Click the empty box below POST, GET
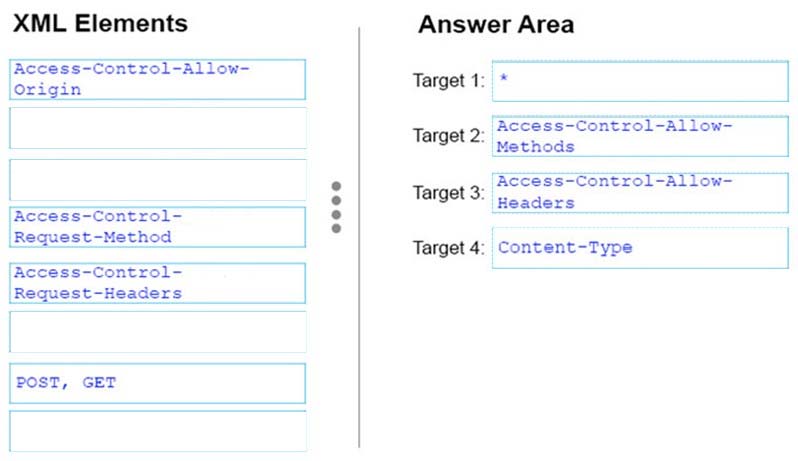Screen dimensions: 798x461 [157, 431]
